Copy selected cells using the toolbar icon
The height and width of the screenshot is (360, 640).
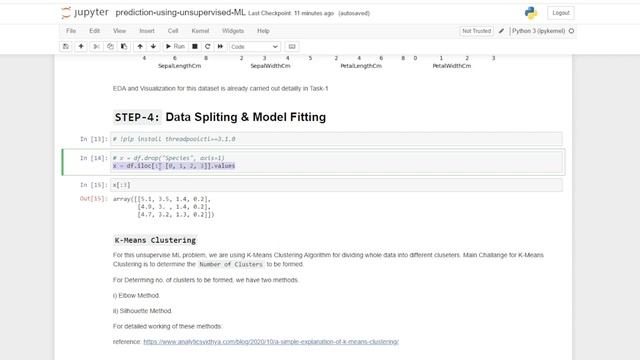110,47
